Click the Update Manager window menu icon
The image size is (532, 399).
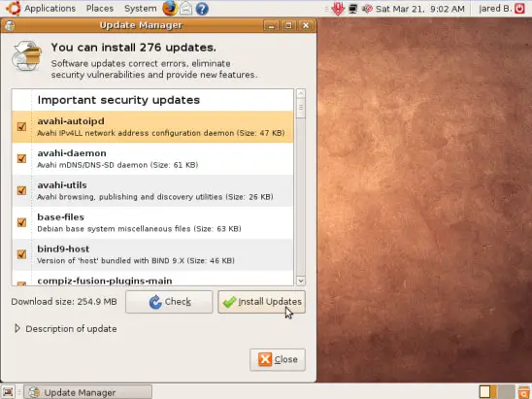coord(10,26)
